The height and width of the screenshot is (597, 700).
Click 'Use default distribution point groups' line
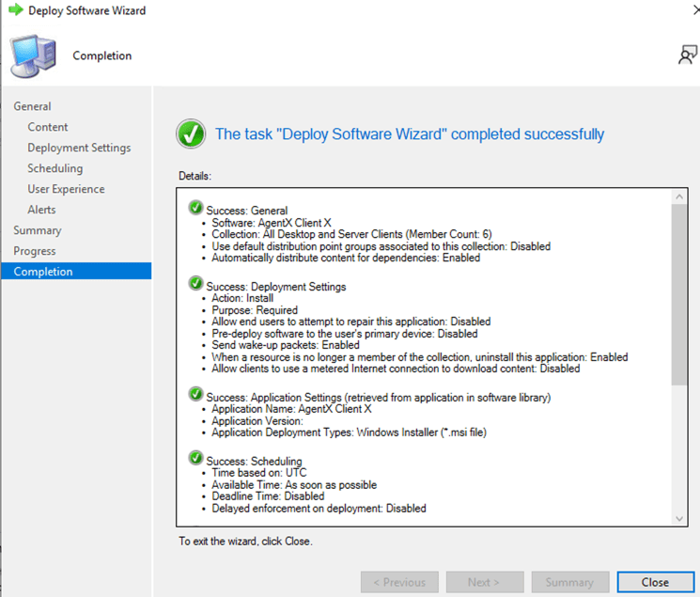tap(381, 246)
